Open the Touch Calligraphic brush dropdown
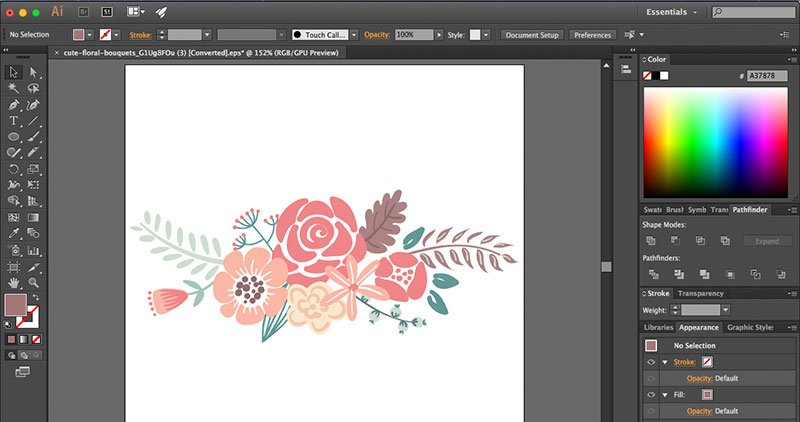This screenshot has width=800, height=422. 354,35
